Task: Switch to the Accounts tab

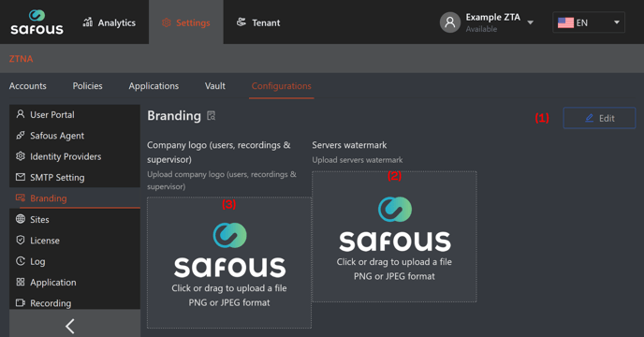Action: coord(28,86)
